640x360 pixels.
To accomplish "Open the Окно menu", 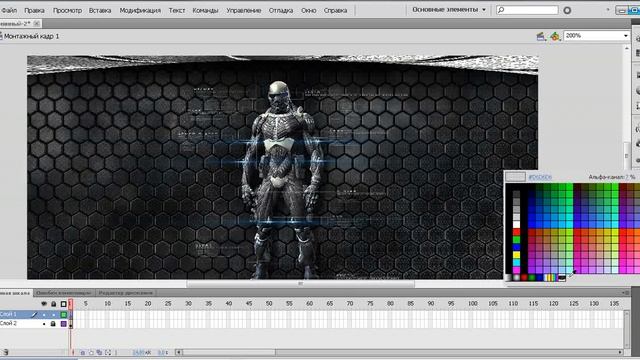I will (309, 10).
